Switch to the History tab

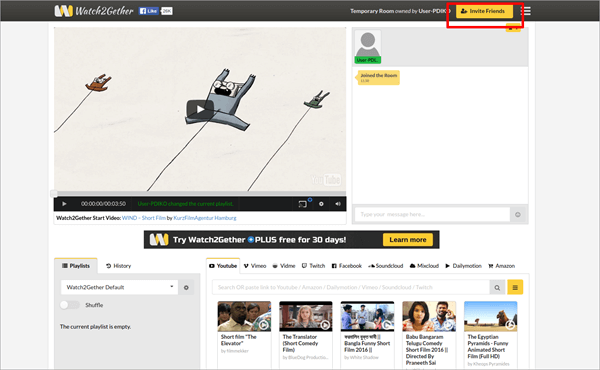pos(118,266)
